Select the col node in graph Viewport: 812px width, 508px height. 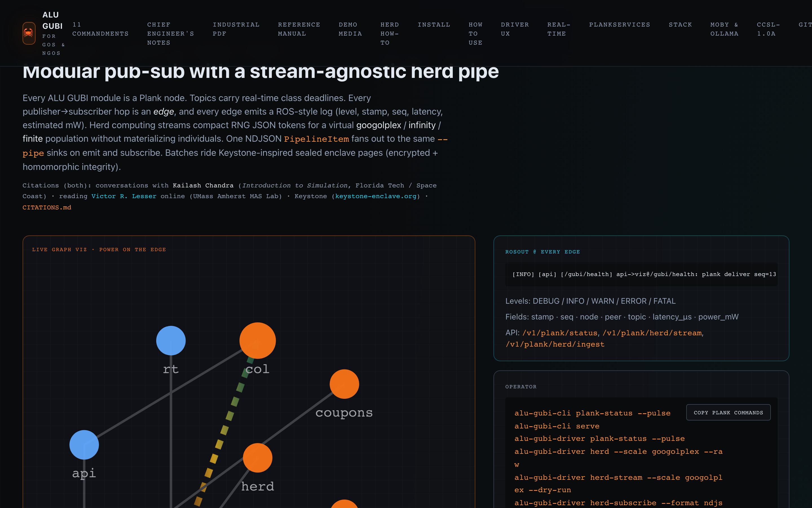click(258, 341)
